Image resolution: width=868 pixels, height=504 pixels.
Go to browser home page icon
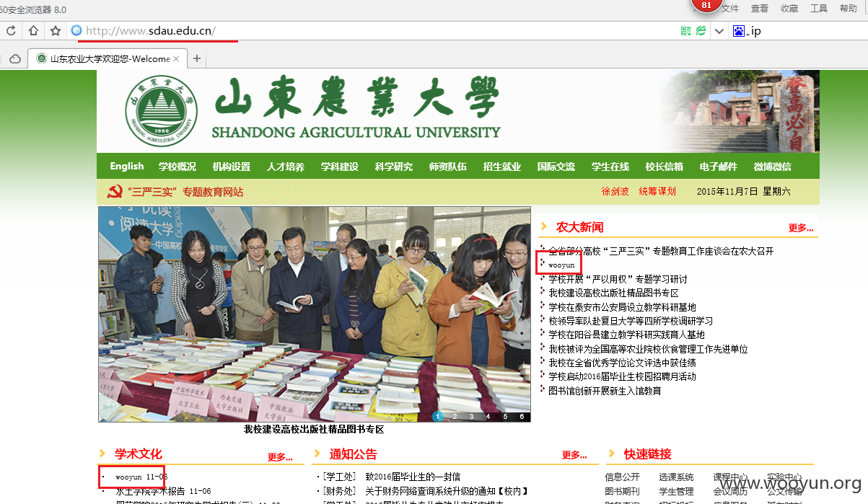33,31
